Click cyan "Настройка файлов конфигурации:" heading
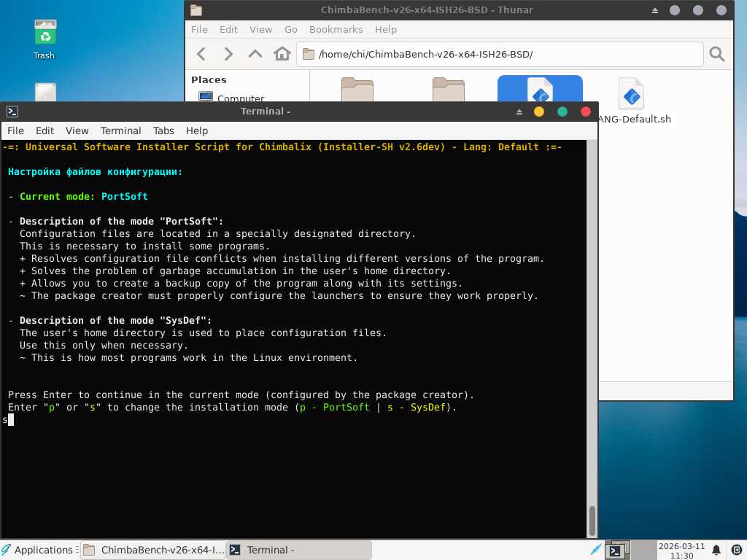Screen dimensions: 747x560 click(x=96, y=172)
